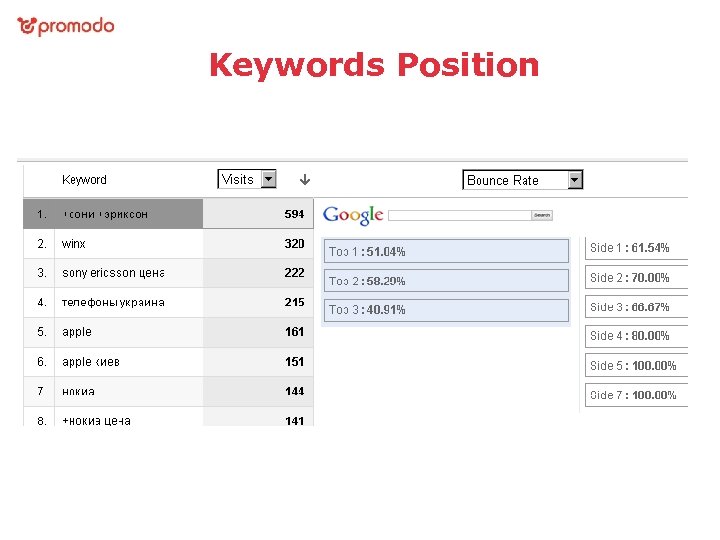The width and height of the screenshot is (720, 540).
Task: Click the Keyword column header
Action: [x=84, y=180]
